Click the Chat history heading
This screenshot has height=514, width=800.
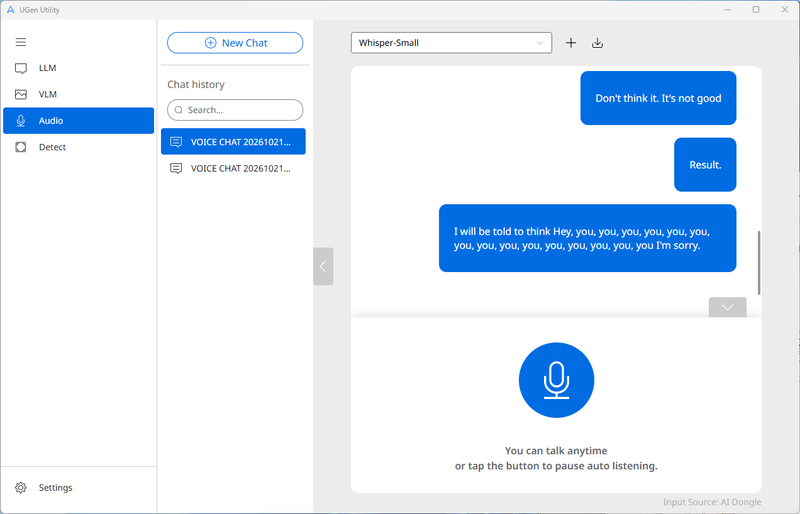point(196,84)
